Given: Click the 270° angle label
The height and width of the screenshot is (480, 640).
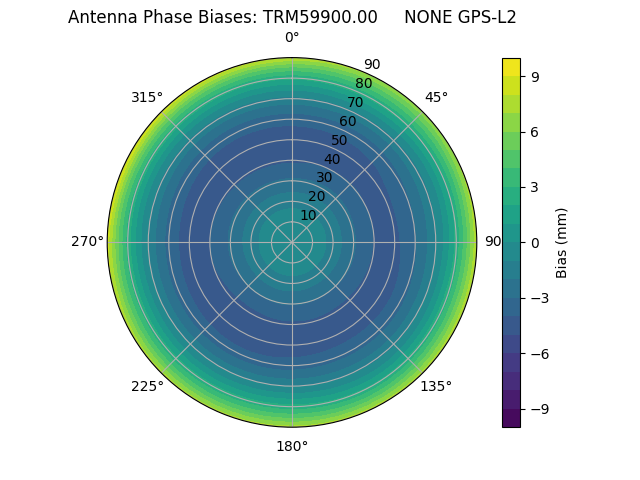Looking at the screenshot, I should pos(87,242).
